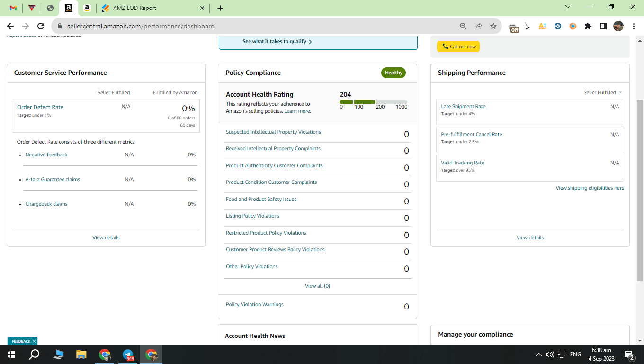Click the FEEDBACK tab button

[x=21, y=341]
